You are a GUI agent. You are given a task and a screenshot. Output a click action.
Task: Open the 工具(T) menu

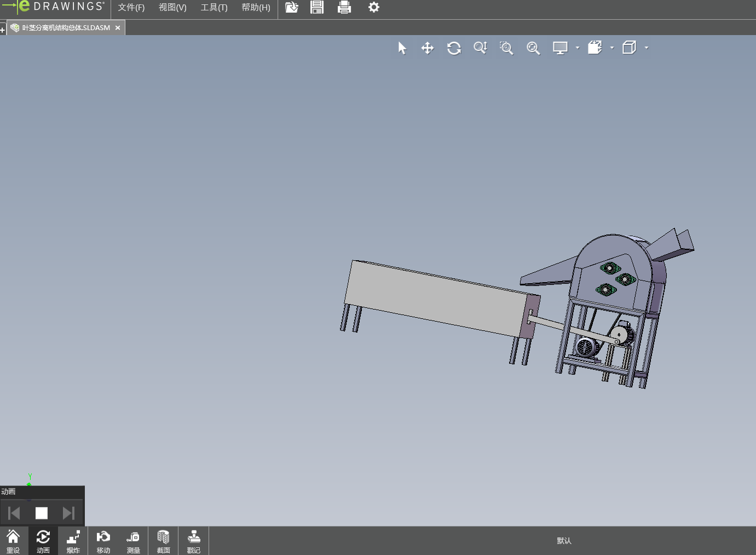(214, 8)
